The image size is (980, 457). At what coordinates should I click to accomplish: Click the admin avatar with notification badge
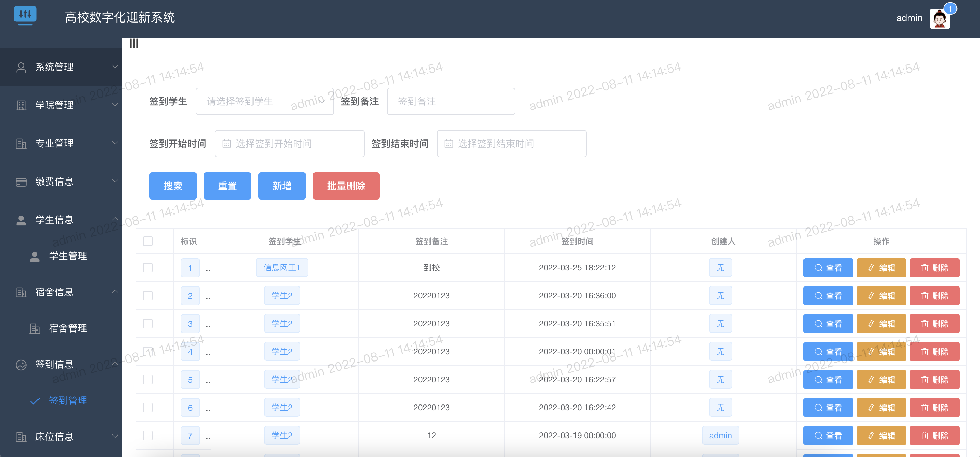(939, 18)
